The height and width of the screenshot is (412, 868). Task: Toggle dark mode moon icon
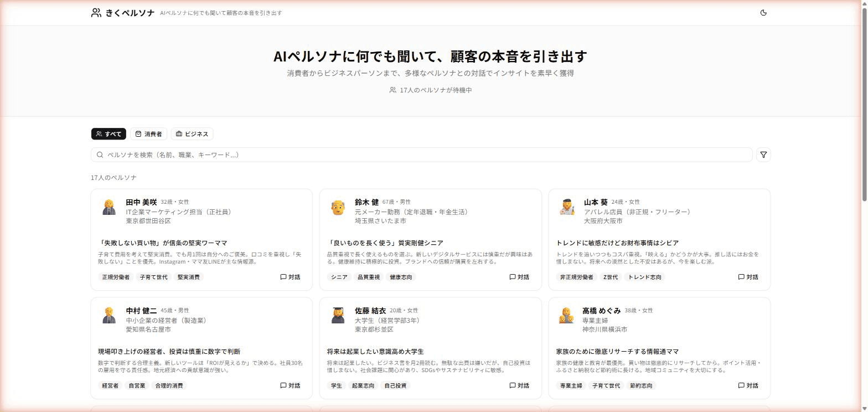(x=763, y=13)
